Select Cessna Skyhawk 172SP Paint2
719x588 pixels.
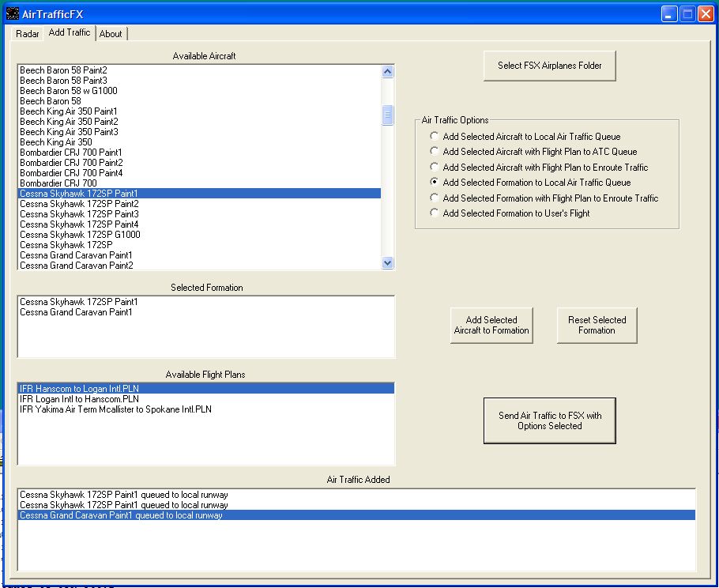click(199, 204)
